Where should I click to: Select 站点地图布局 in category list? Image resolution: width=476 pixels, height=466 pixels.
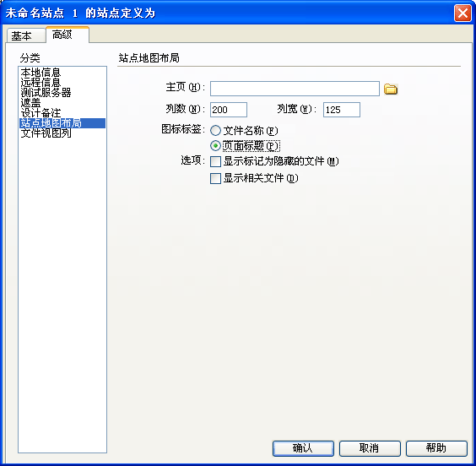click(62, 123)
